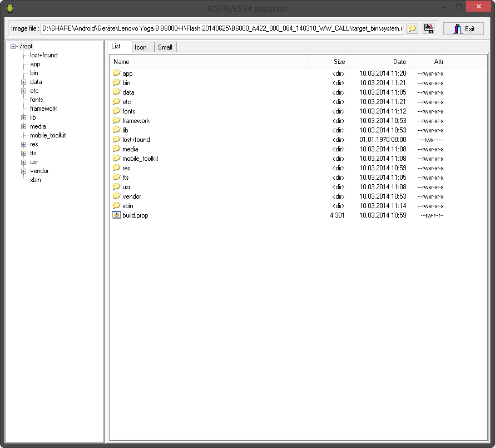Screen dimensions: 495x448
Task: Click the framework folder icon in list
Action: click(116, 120)
